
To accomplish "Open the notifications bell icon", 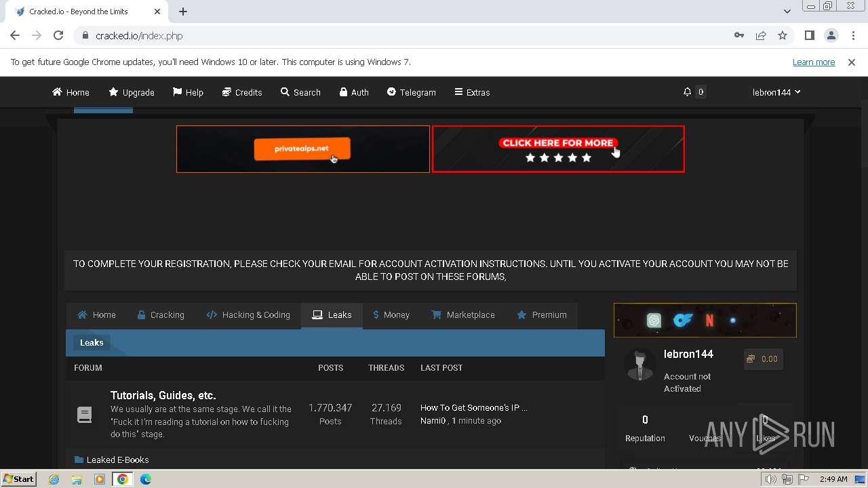I will click(x=687, y=91).
